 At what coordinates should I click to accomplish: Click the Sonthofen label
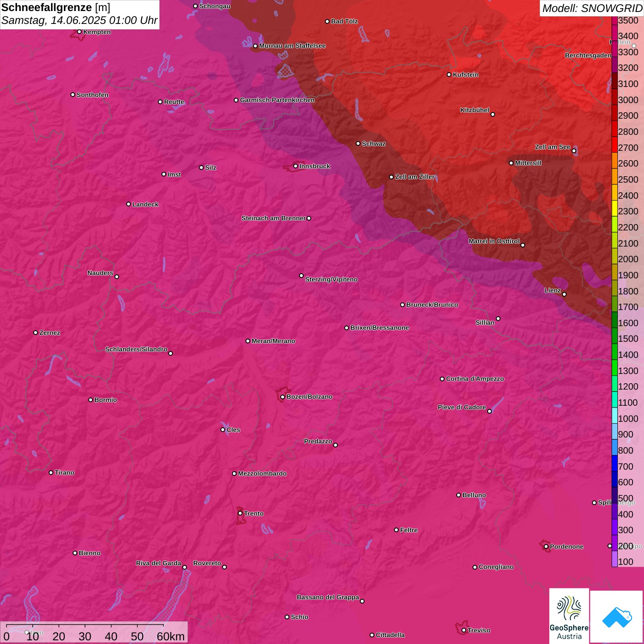(x=92, y=95)
